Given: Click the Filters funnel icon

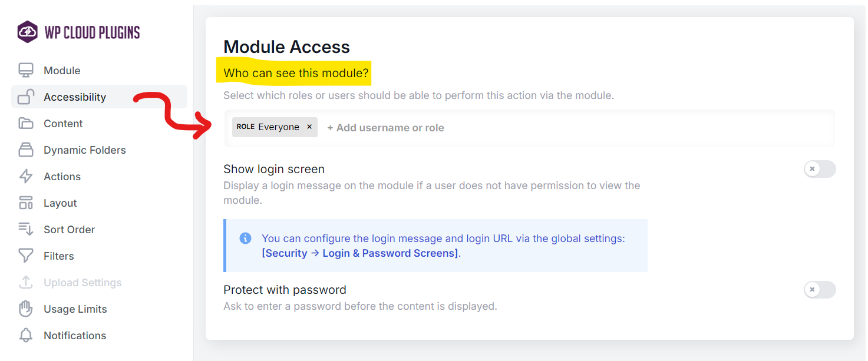Looking at the screenshot, I should [26, 256].
